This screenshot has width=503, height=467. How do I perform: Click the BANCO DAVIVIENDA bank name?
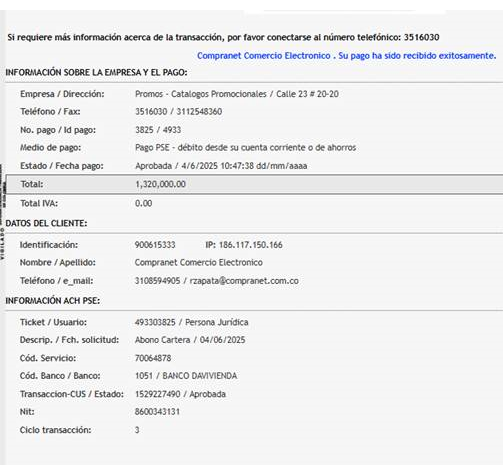tap(200, 376)
